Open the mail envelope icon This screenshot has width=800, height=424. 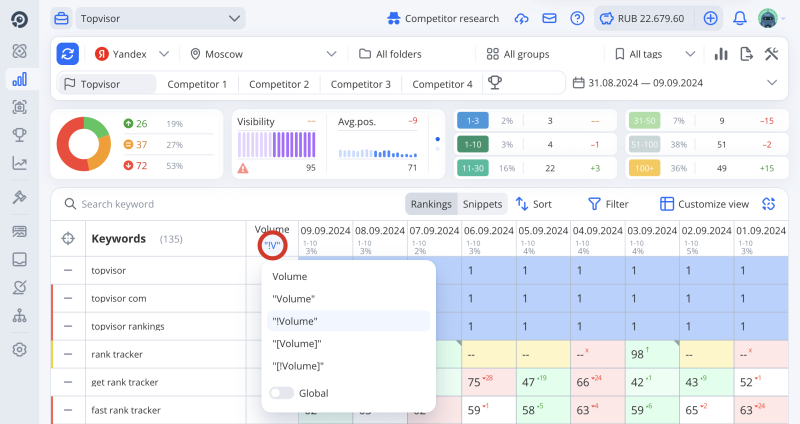(x=549, y=18)
